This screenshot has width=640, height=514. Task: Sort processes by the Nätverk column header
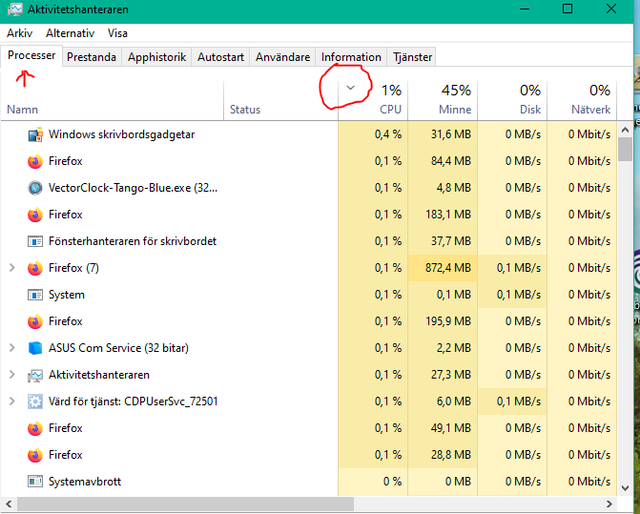click(x=582, y=100)
